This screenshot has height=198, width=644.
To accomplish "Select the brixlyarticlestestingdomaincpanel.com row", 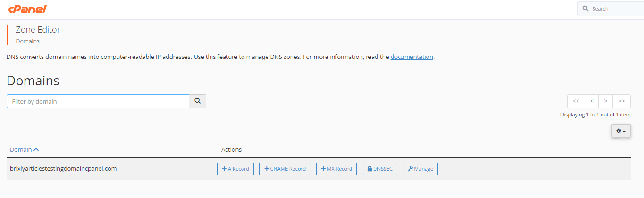I will click(318, 169).
